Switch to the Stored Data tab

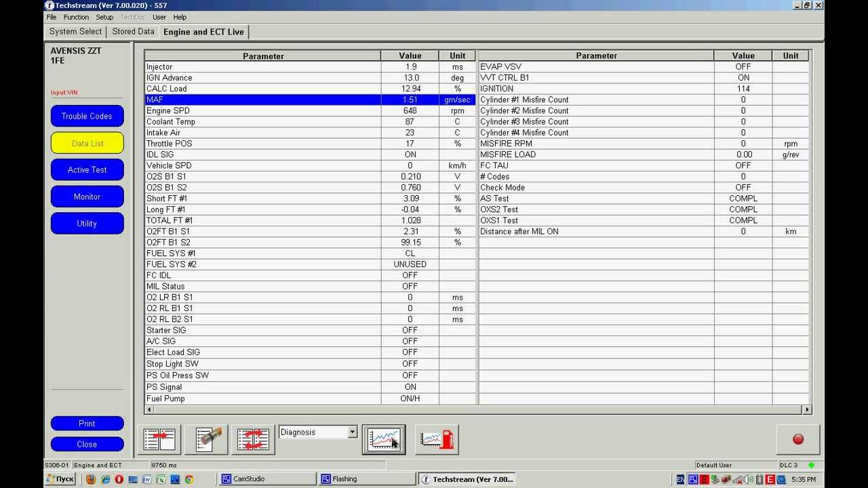133,31
